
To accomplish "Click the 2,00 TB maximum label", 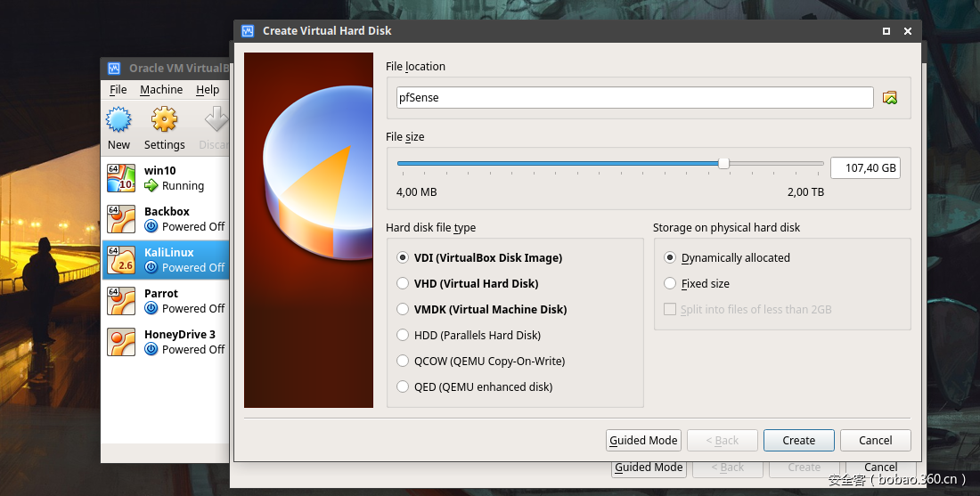I will (805, 192).
